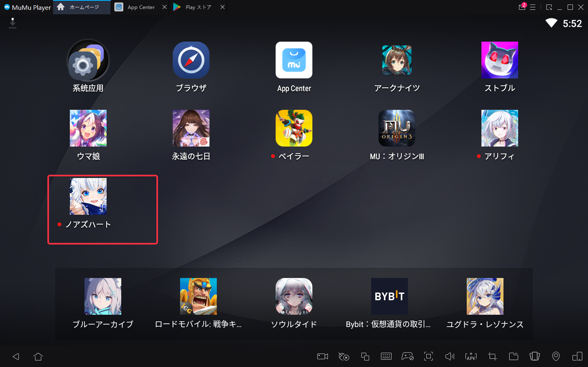Open the virtual location pin tool
588x367 pixels.
pyautogui.click(x=556, y=356)
